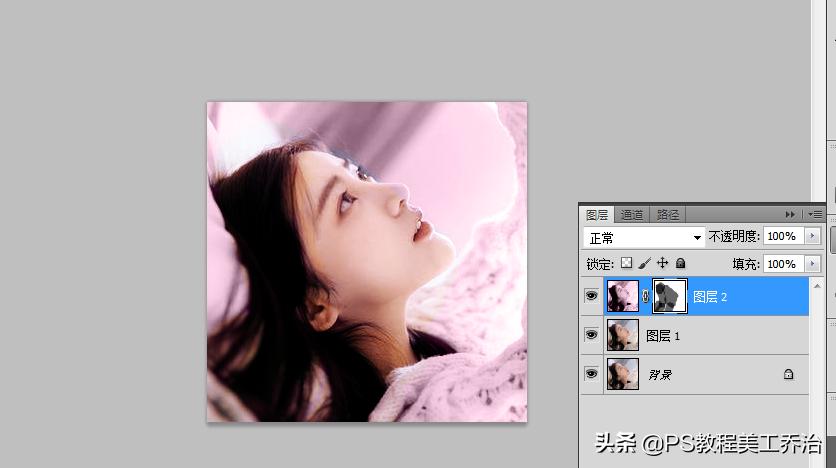Select the 图层 2 image thumbnail

pos(623,296)
